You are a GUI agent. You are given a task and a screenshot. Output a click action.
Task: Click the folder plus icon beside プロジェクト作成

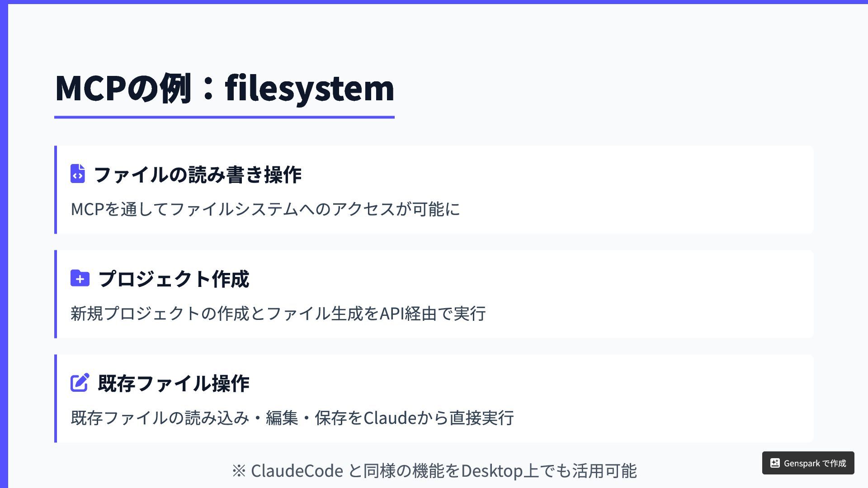coord(80,278)
